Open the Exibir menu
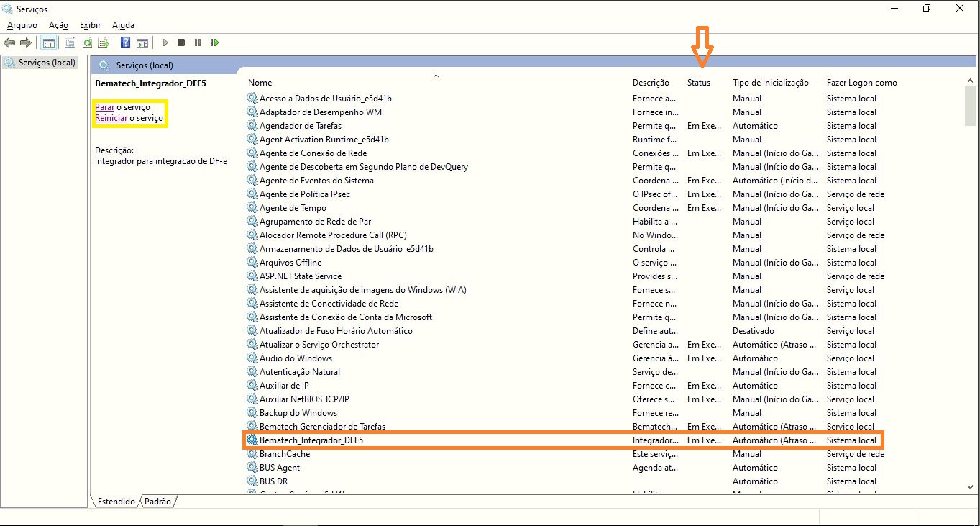This screenshot has width=980, height=526. [x=90, y=25]
